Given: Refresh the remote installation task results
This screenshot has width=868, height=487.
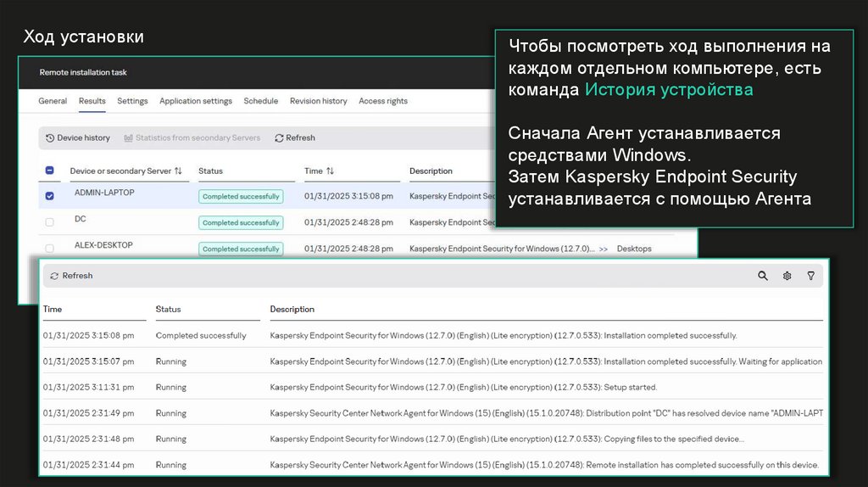Looking at the screenshot, I should (x=295, y=138).
